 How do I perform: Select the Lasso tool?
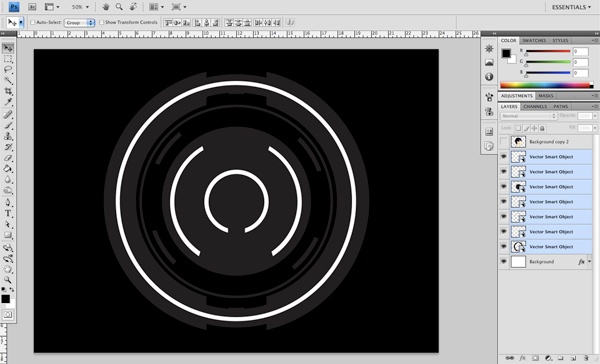coord(8,70)
